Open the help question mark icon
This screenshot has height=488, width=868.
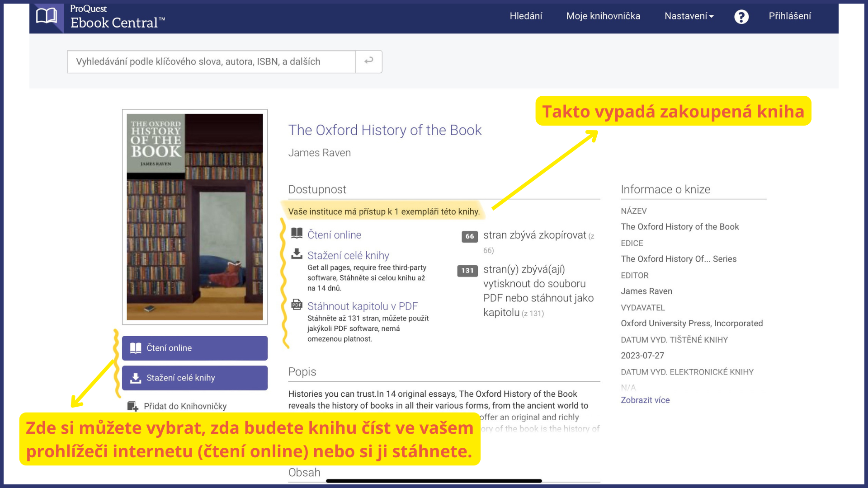tap(741, 17)
